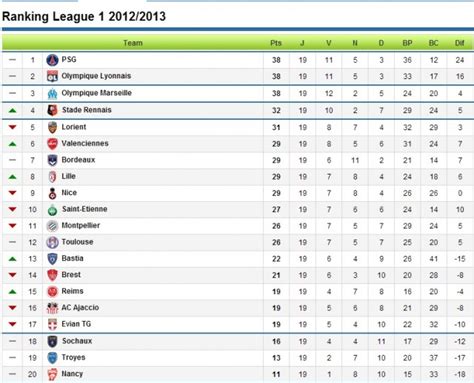This screenshot has width=474, height=383.
Task: Click the AC Ajaccio crest icon
Action: [x=52, y=308]
